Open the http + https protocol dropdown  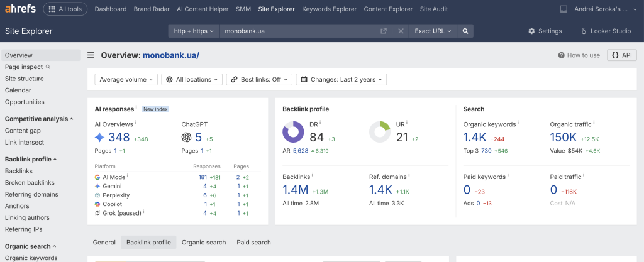click(194, 31)
